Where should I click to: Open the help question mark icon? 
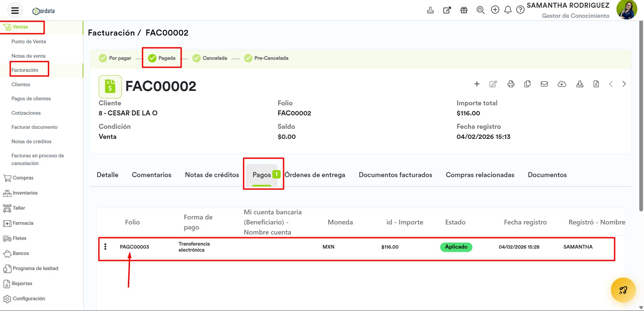click(x=520, y=10)
